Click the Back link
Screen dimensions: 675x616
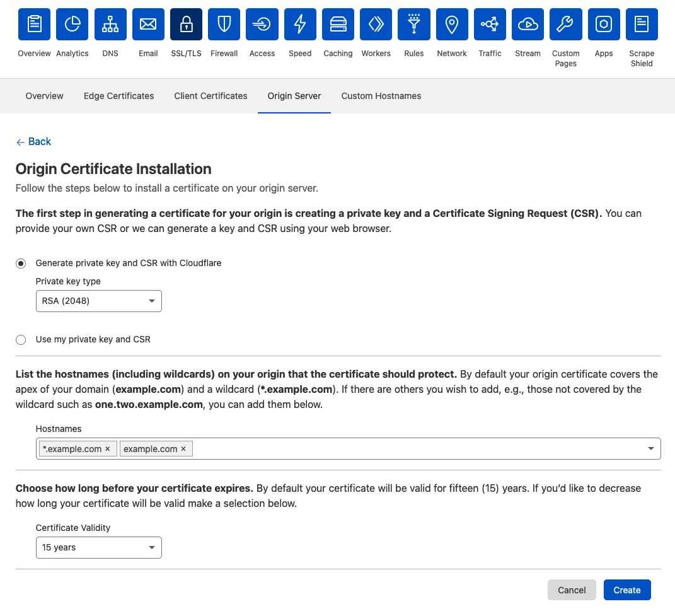(33, 141)
